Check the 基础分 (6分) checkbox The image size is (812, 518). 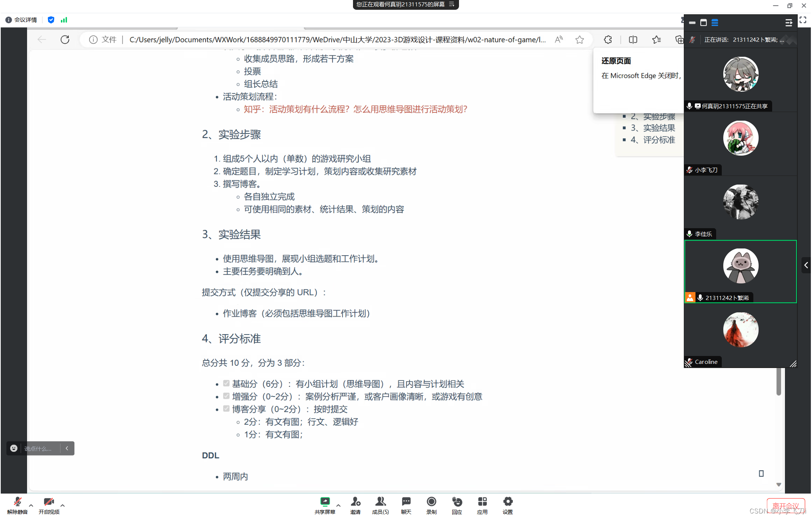[226, 383]
